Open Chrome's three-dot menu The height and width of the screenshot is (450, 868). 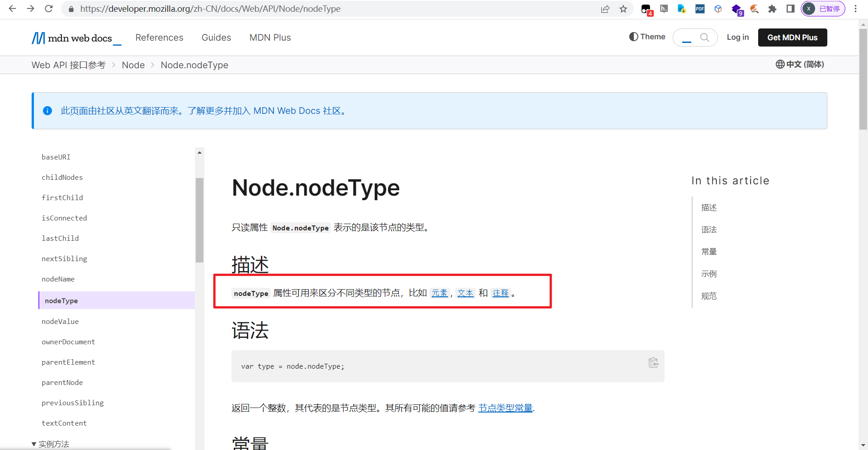click(855, 9)
